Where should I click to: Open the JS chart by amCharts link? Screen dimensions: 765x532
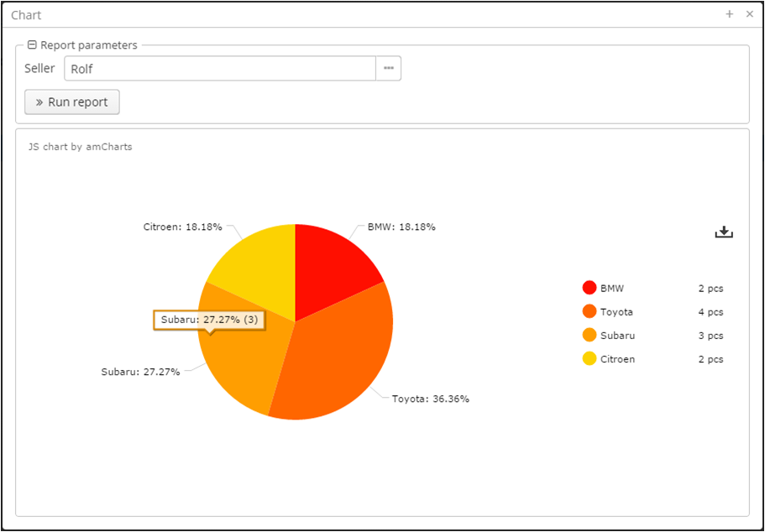point(80,147)
